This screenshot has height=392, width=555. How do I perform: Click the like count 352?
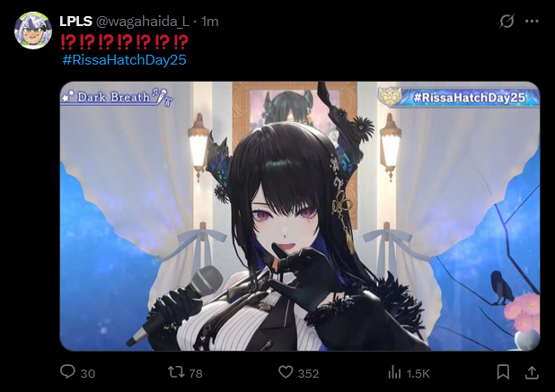pyautogui.click(x=308, y=374)
